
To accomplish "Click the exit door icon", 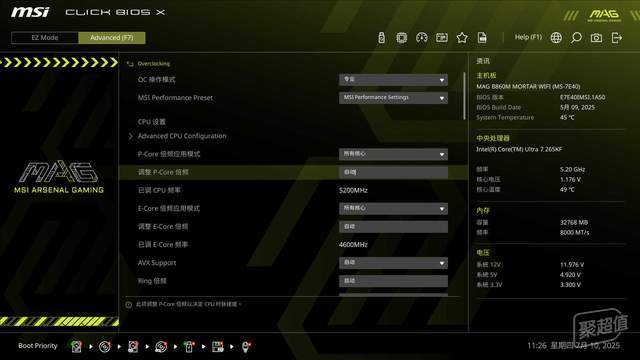I will [617, 38].
